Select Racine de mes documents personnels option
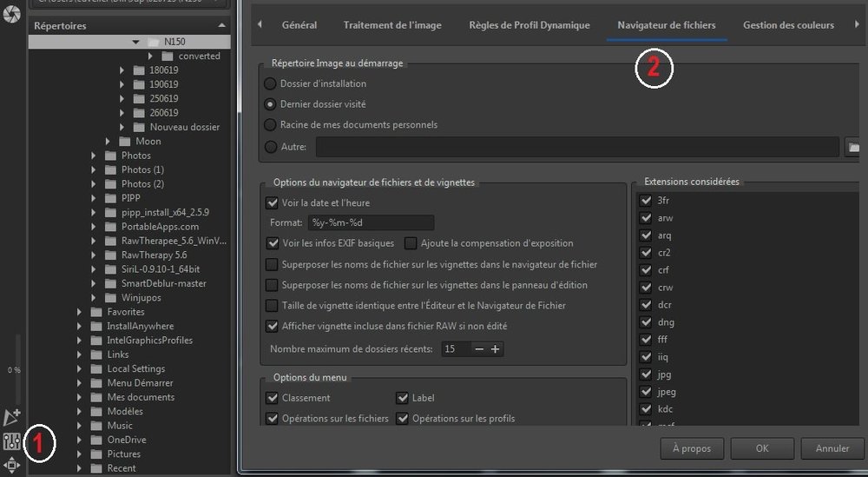 pyautogui.click(x=270, y=124)
